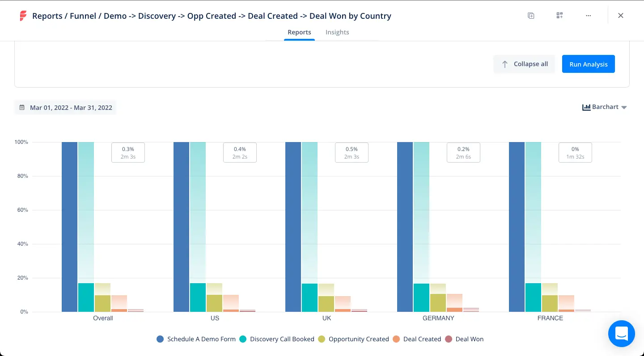Click the Reports breadcrumb link
This screenshot has width=644, height=356.
coord(48,16)
